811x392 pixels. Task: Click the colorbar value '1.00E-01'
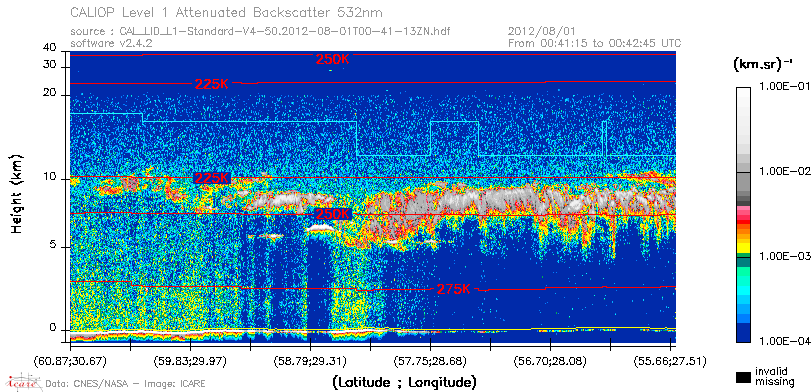tap(784, 87)
